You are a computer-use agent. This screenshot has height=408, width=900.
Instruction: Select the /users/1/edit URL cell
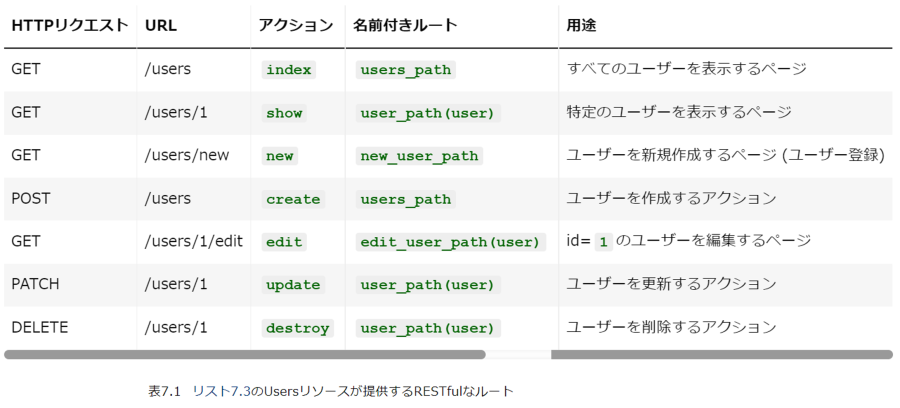[x=194, y=241]
